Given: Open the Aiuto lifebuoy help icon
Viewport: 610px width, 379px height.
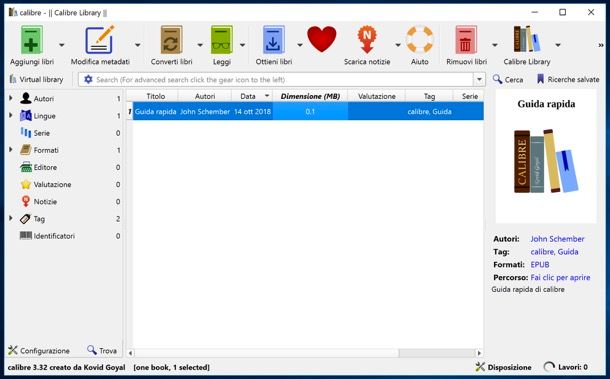Looking at the screenshot, I should pos(420,39).
